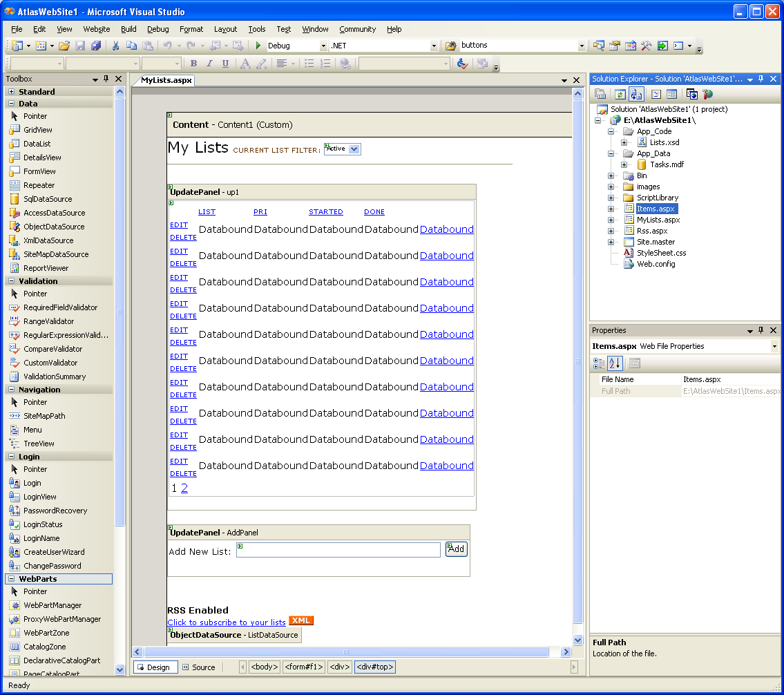Open the File menu
The width and height of the screenshot is (784, 695).
pos(17,29)
